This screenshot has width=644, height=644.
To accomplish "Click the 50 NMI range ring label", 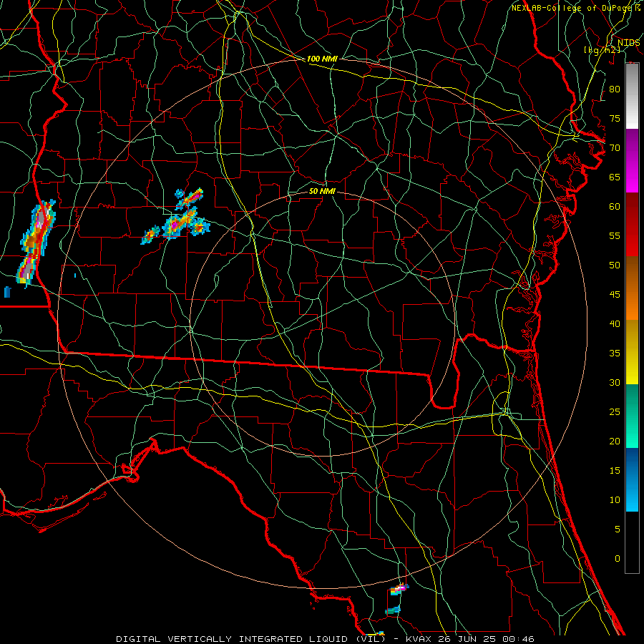I will point(322,191).
